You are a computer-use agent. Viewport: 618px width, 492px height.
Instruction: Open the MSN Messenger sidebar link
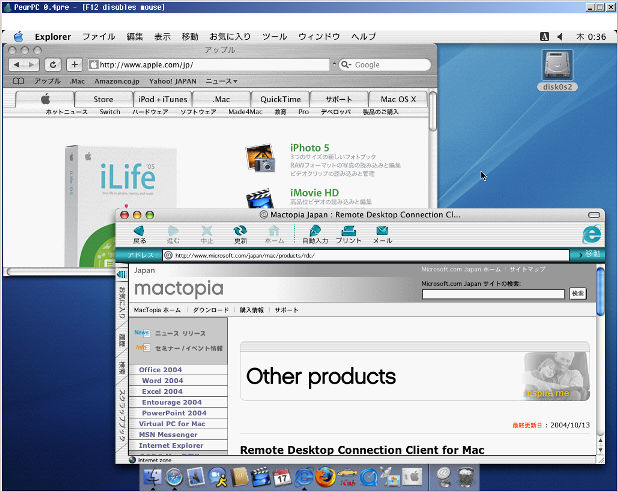coord(168,434)
